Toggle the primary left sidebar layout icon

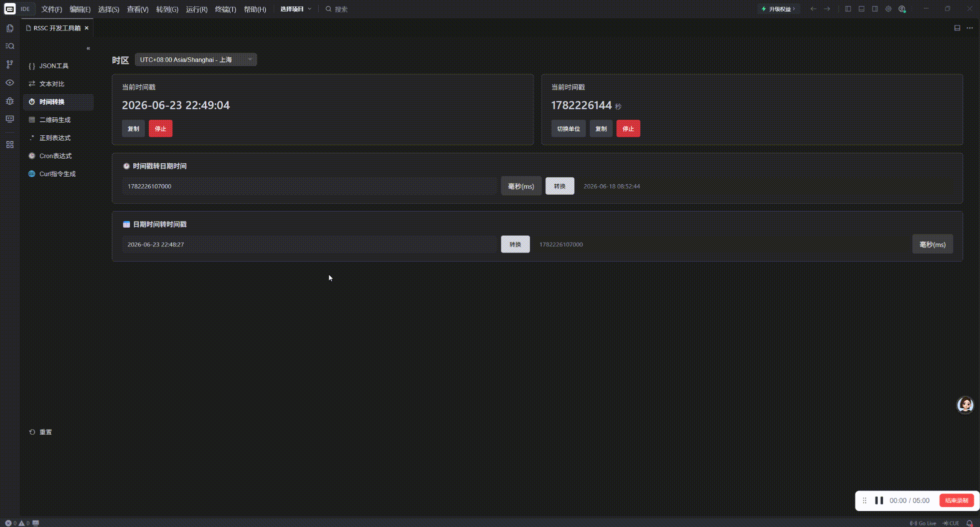848,9
